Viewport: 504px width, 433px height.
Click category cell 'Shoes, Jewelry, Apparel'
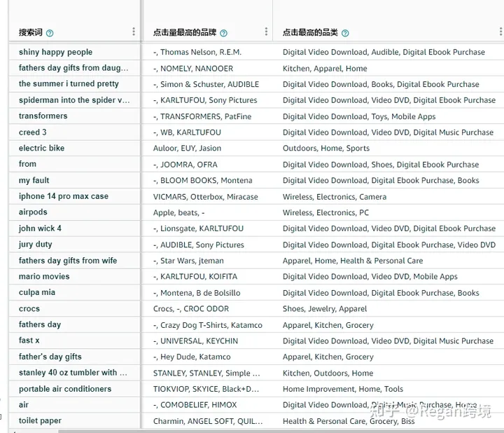(x=325, y=309)
